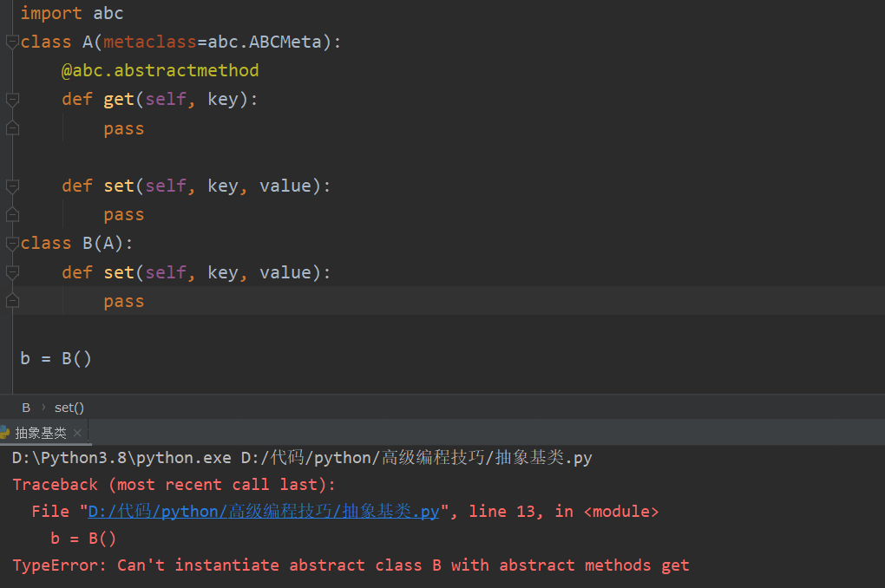This screenshot has width=885, height=588.
Task: Switch to the 抽象基类 run tab
Action: [x=39, y=432]
